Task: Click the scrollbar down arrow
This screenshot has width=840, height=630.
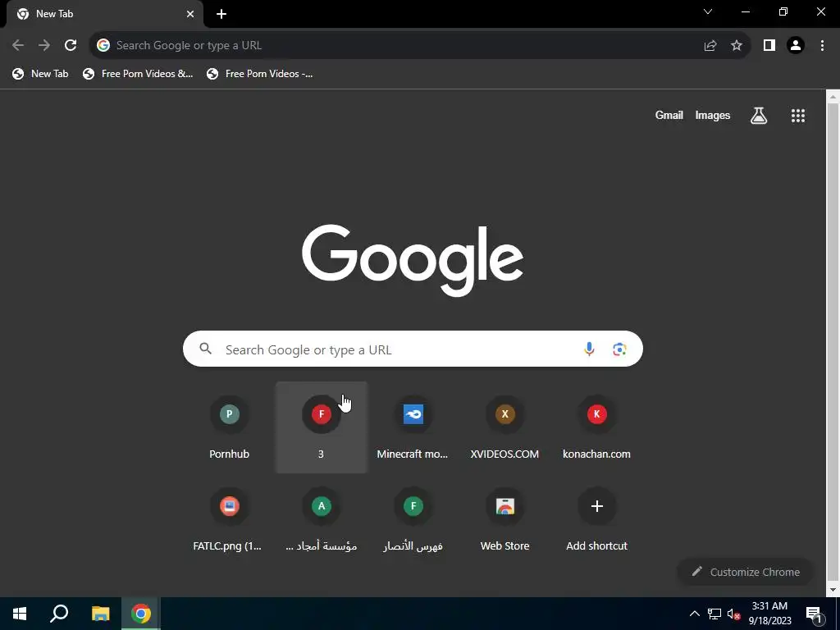Action: (x=833, y=590)
